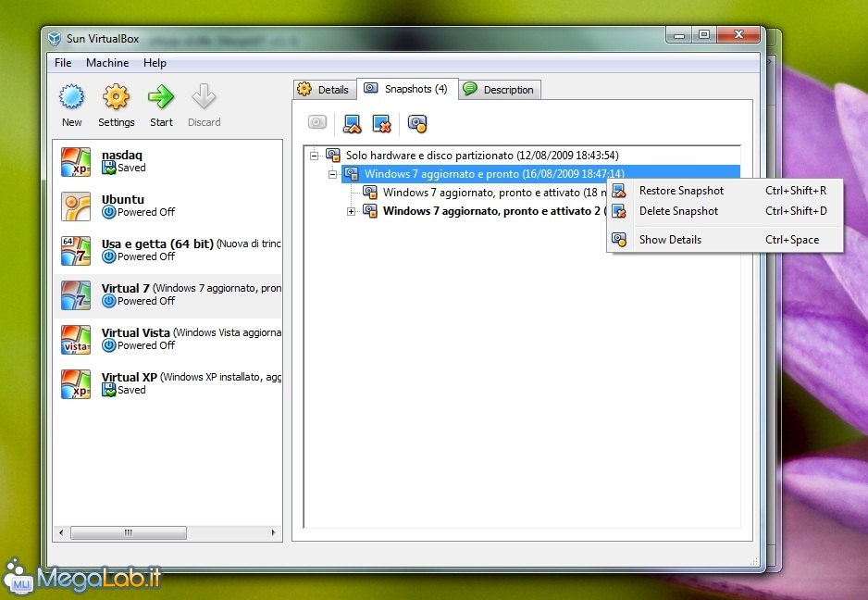This screenshot has height=600, width=868.
Task: Click the Saved state icon under Virtual XP
Action: 109,390
